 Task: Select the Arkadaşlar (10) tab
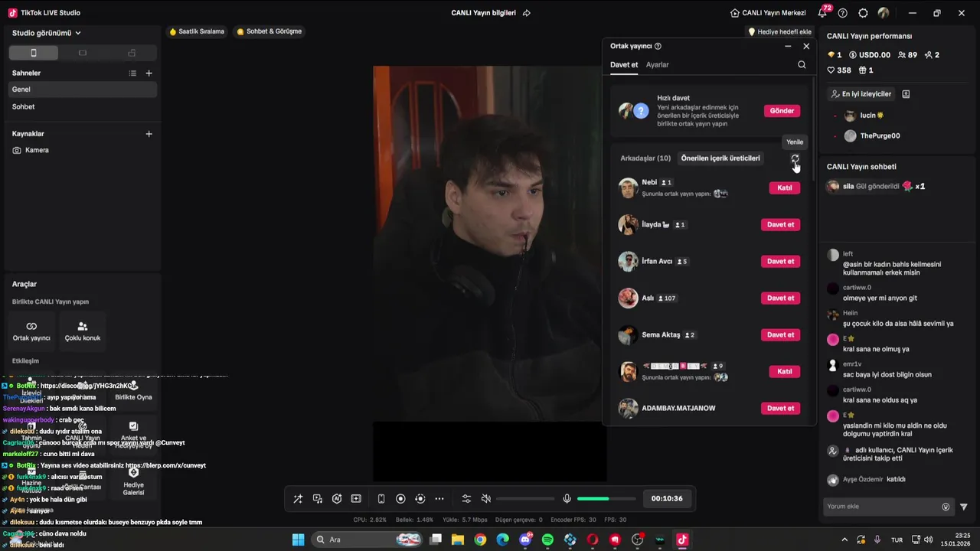(645, 158)
